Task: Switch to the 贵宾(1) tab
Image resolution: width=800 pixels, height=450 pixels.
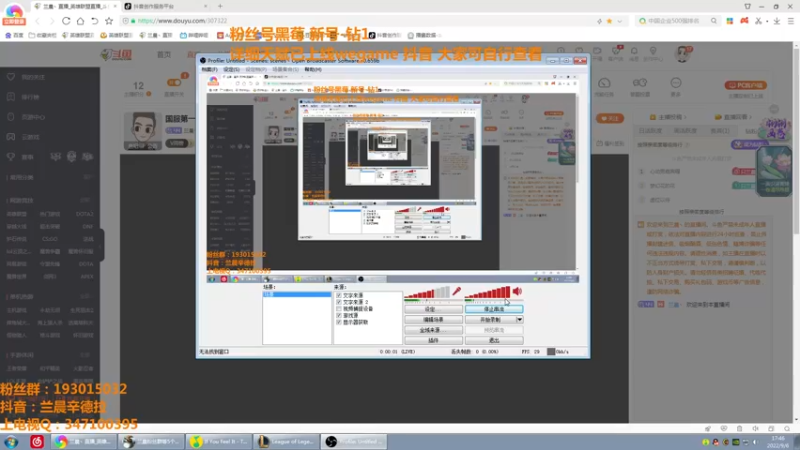Action: [719, 131]
